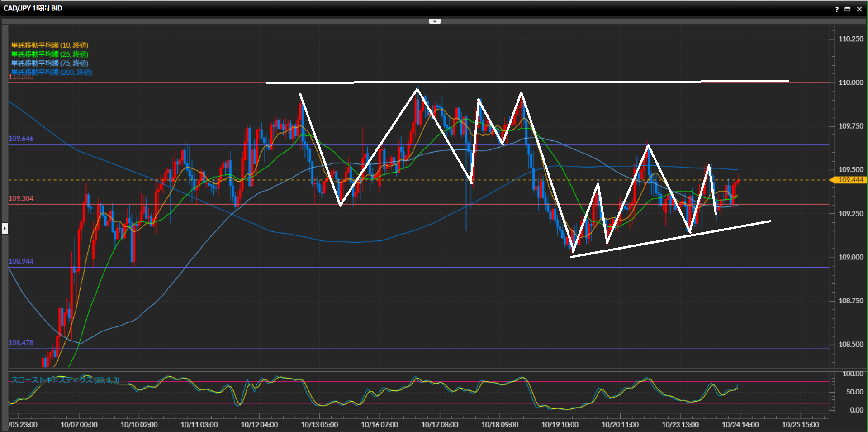Screen dimensions: 868x432
Task: Click the 単純移動平均線 (75, 終値) indicator label
Action: pos(50,63)
